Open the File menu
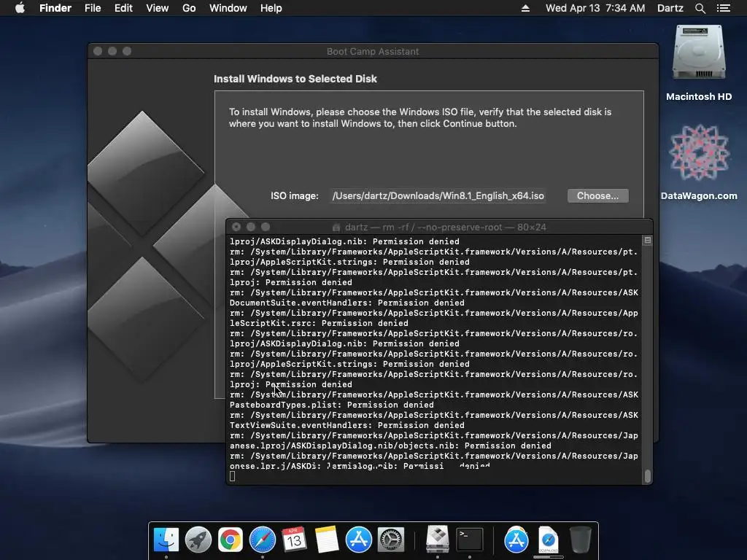The height and width of the screenshot is (560, 747). pos(93,8)
